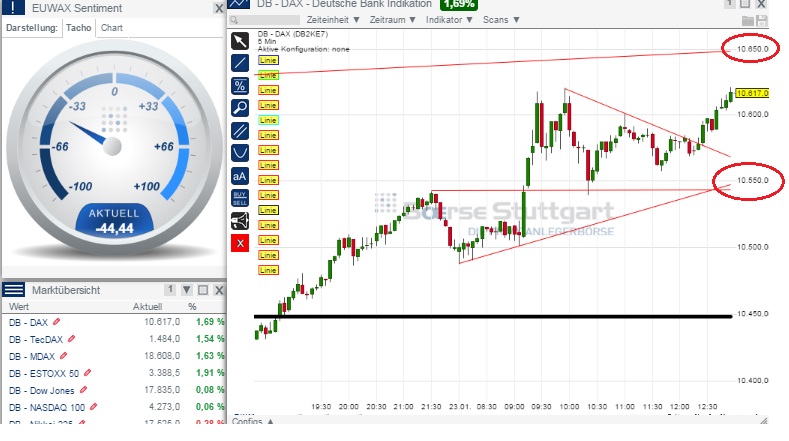Close the Marktübersicht panel
This screenshot has width=789, height=441.
point(219,290)
